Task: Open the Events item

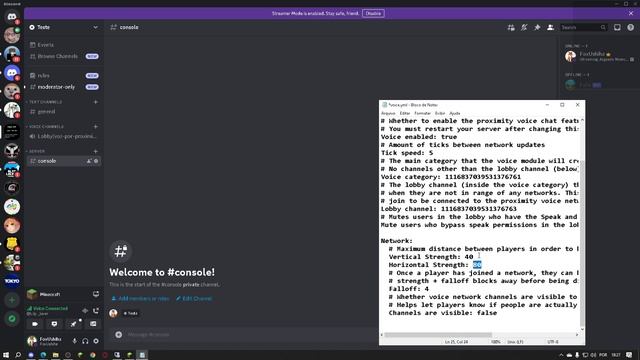Action: click(x=64, y=45)
